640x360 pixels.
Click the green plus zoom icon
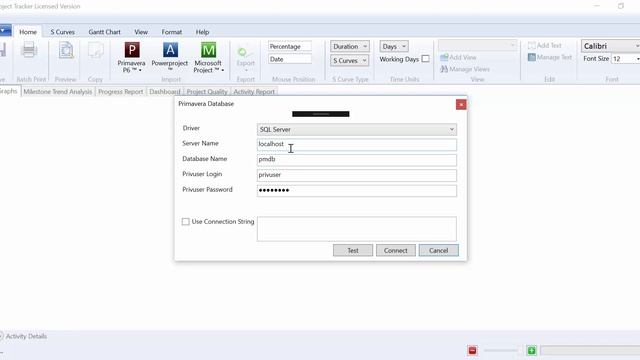[531, 350]
